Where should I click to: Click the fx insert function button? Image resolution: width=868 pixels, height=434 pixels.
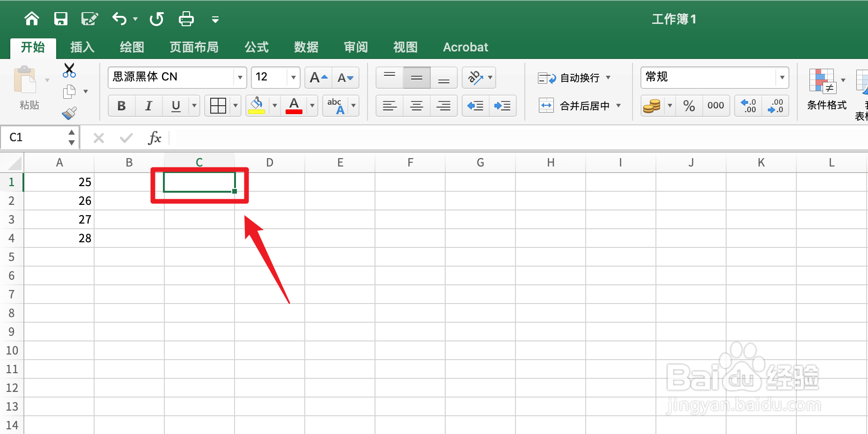pos(154,137)
